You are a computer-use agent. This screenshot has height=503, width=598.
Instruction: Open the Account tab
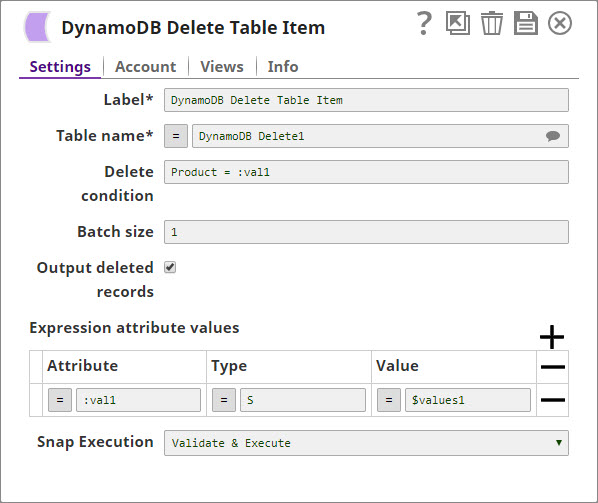(x=146, y=67)
